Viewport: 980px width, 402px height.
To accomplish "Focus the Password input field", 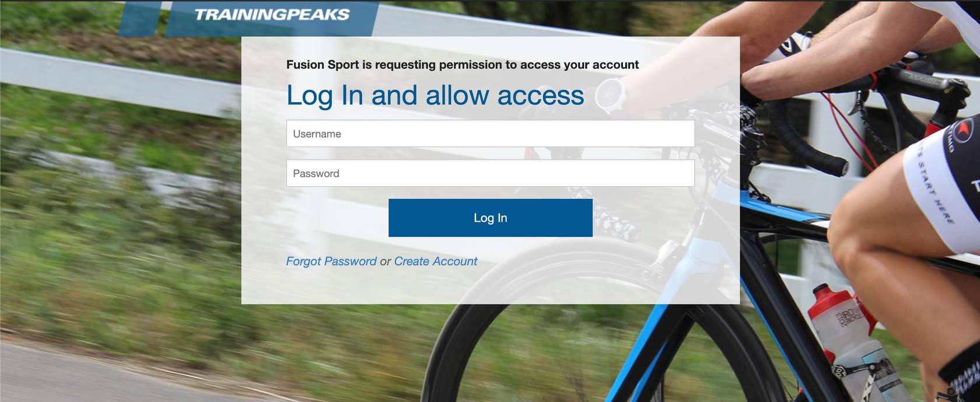I will click(x=490, y=173).
